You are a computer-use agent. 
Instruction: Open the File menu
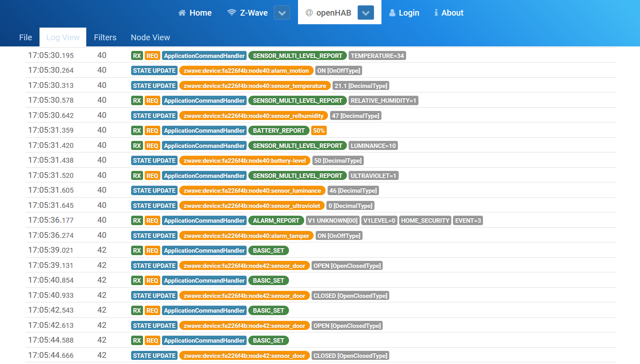click(25, 37)
